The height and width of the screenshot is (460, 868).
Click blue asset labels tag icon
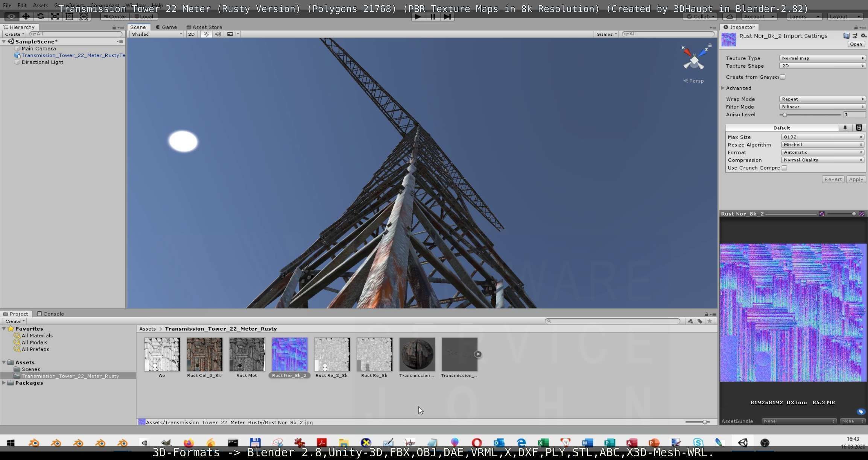[861, 411]
